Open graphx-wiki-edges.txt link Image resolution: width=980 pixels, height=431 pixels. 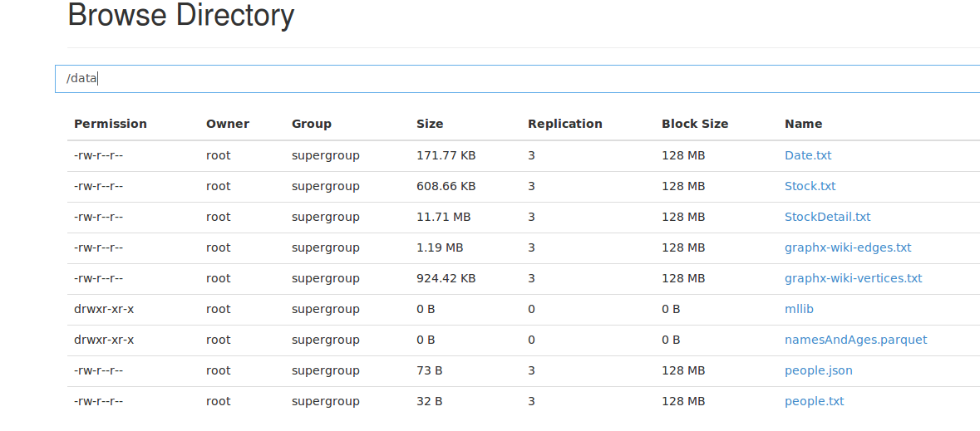pyautogui.click(x=848, y=247)
